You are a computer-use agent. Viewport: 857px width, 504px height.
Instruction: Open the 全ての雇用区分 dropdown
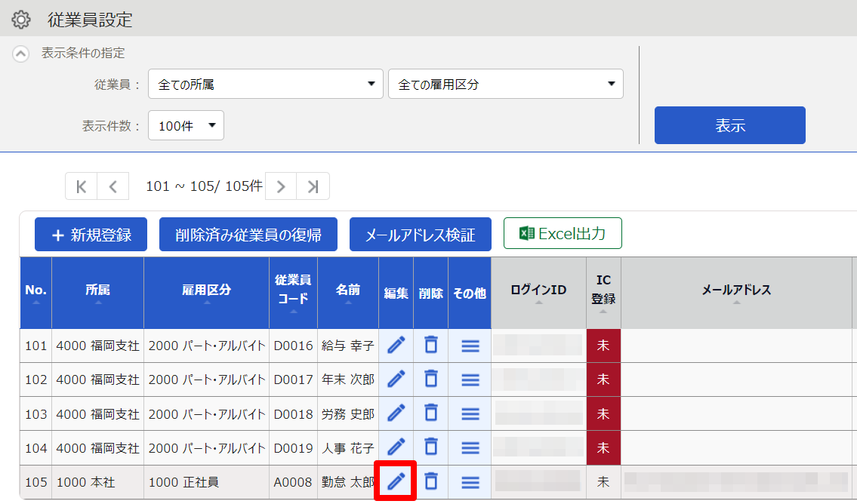pyautogui.click(x=506, y=84)
